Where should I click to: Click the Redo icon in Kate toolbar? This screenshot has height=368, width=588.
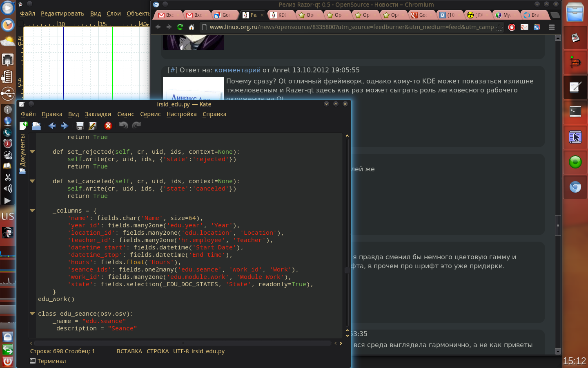136,125
